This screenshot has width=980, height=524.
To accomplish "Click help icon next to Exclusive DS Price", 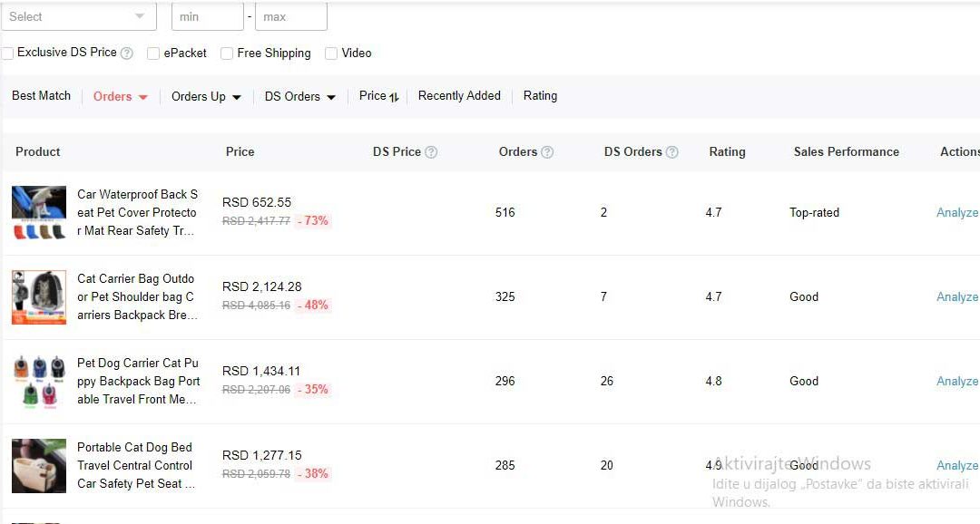I will (x=127, y=53).
